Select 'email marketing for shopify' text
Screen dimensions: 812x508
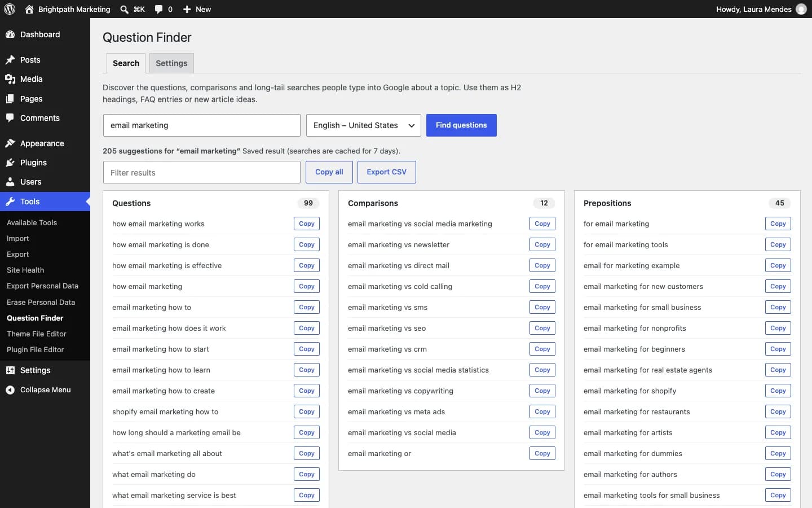(x=630, y=391)
